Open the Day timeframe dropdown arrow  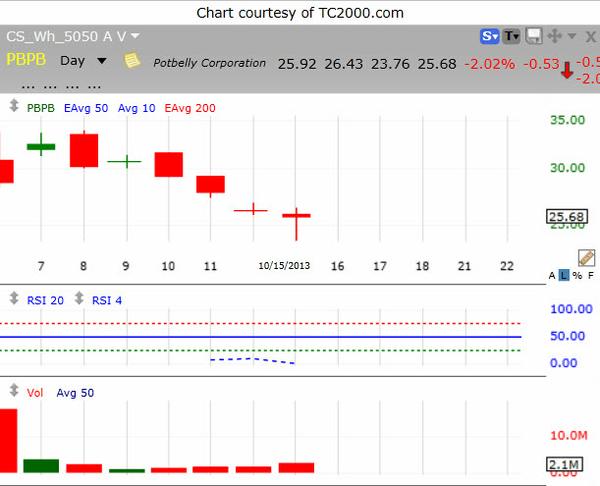(102, 61)
